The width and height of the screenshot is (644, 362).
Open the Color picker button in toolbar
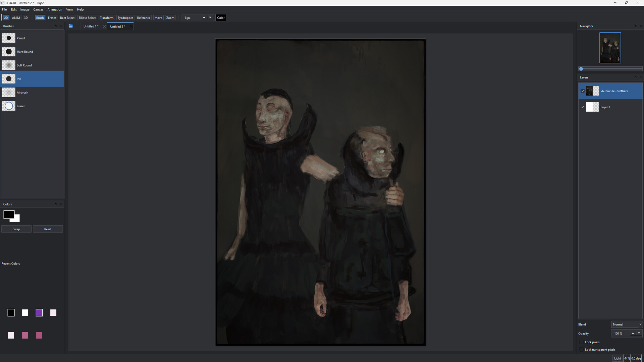pos(221,18)
